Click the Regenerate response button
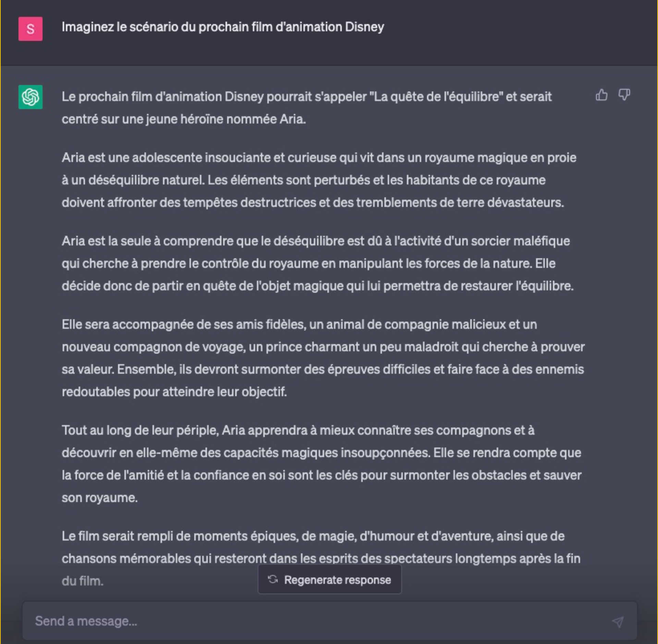The image size is (658, 644). click(x=329, y=579)
